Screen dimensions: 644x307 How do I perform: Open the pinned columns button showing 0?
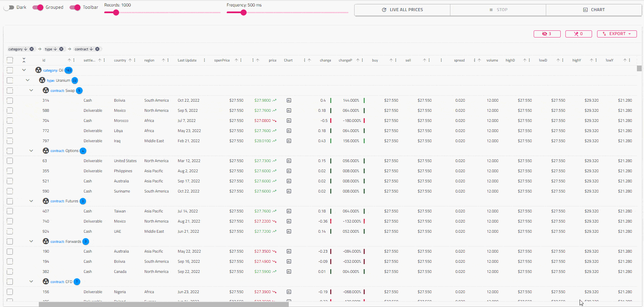579,34
